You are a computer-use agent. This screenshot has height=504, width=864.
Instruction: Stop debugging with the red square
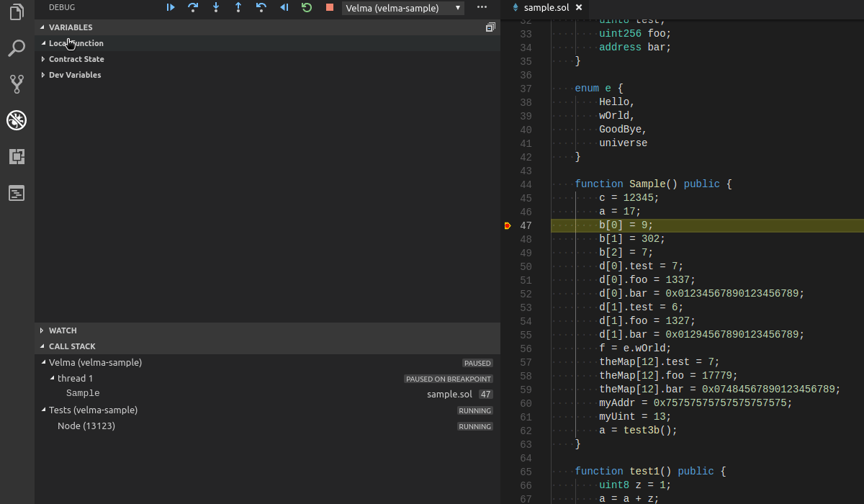point(330,7)
